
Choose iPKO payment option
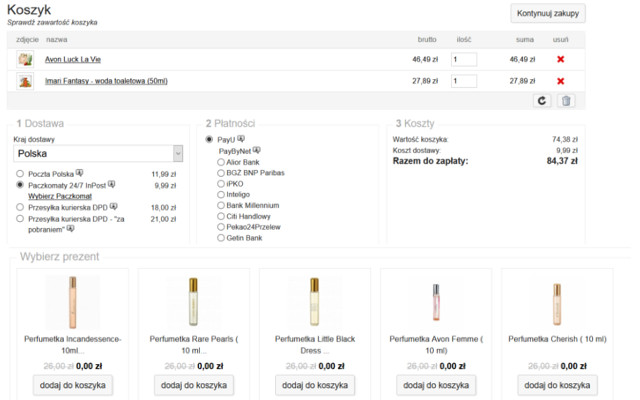coord(221,184)
